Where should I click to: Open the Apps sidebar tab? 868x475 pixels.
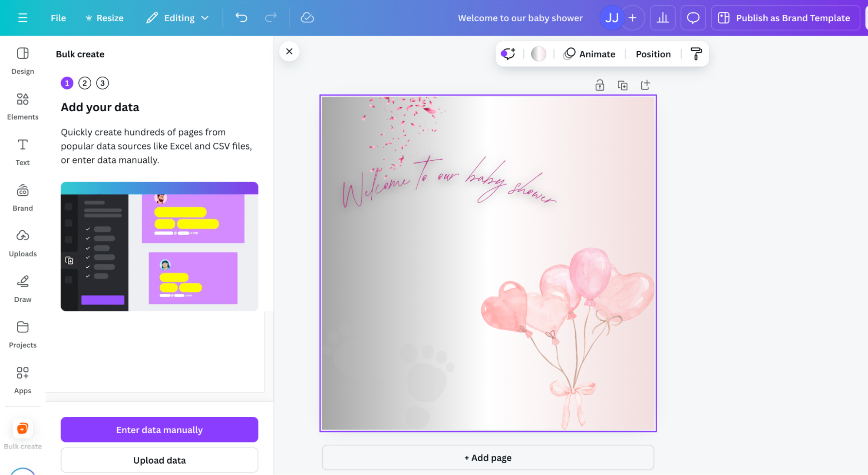point(23,380)
